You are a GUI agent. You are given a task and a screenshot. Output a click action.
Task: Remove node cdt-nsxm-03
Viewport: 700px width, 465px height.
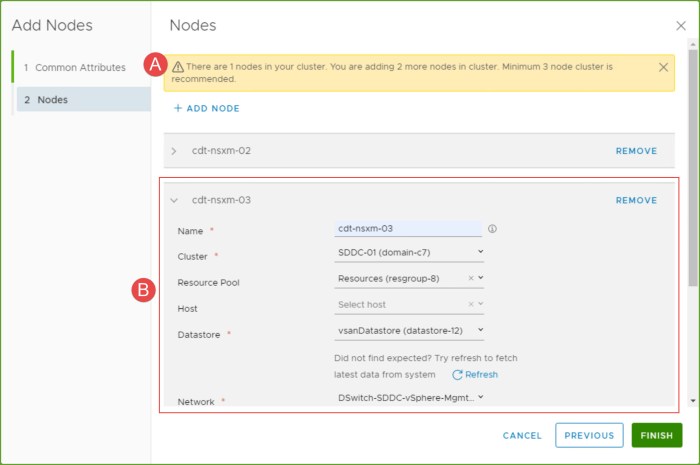pyautogui.click(x=636, y=200)
